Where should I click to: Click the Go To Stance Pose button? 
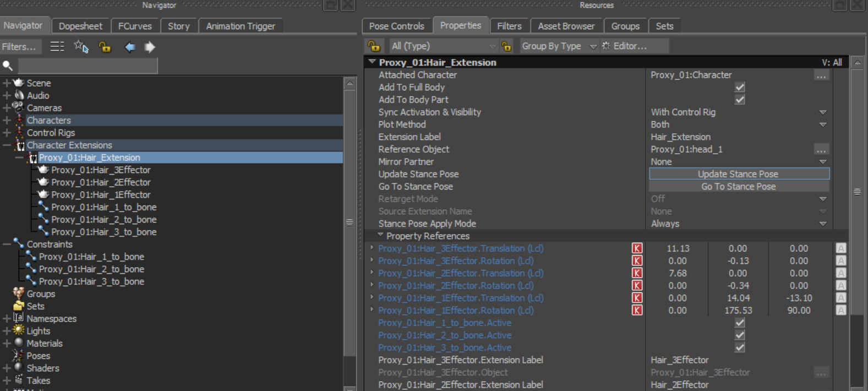[x=739, y=187]
